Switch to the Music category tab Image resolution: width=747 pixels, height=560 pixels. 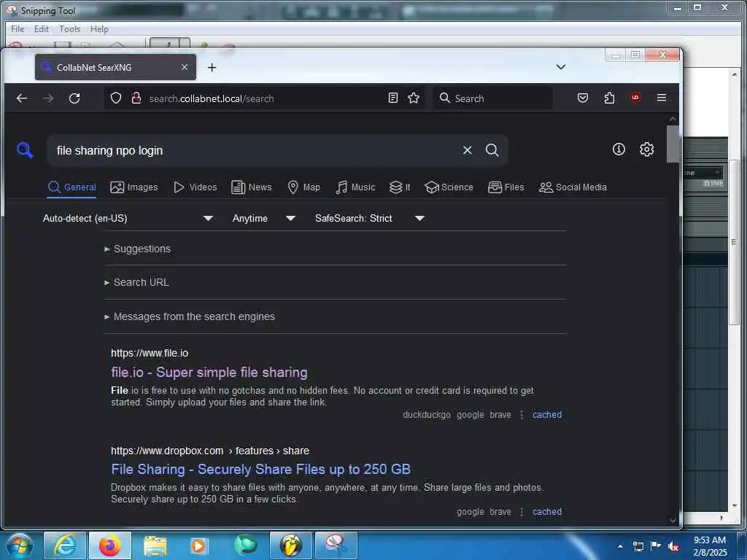(355, 187)
